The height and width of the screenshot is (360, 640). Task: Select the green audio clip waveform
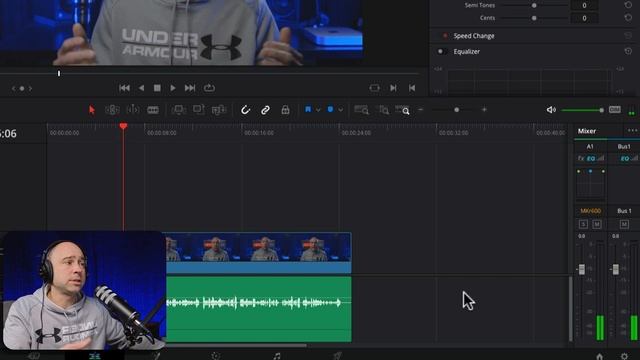pyautogui.click(x=258, y=309)
